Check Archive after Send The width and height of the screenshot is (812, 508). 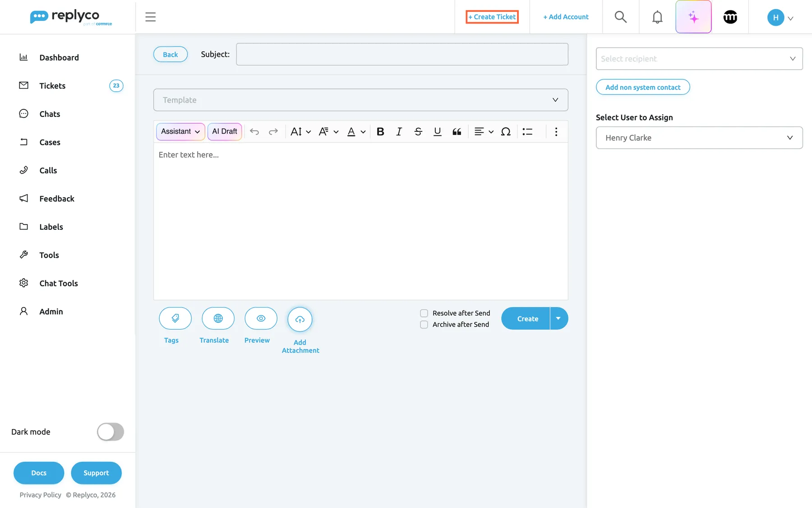(x=424, y=325)
